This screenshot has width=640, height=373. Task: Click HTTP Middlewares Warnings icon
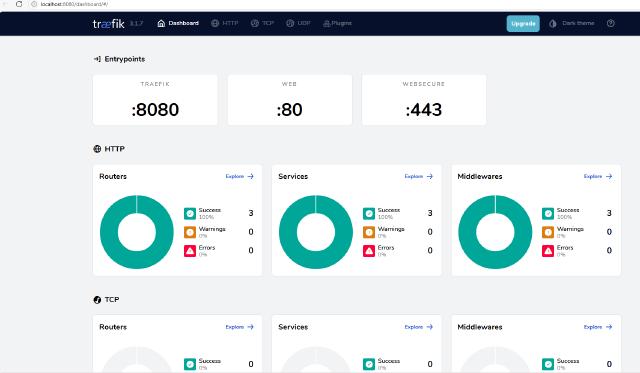[x=548, y=232]
